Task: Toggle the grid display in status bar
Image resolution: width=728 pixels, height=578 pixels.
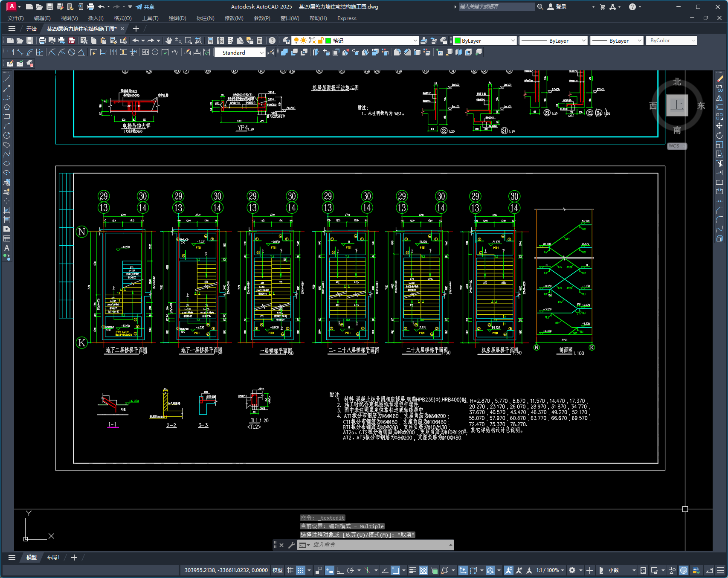Action: (x=290, y=570)
